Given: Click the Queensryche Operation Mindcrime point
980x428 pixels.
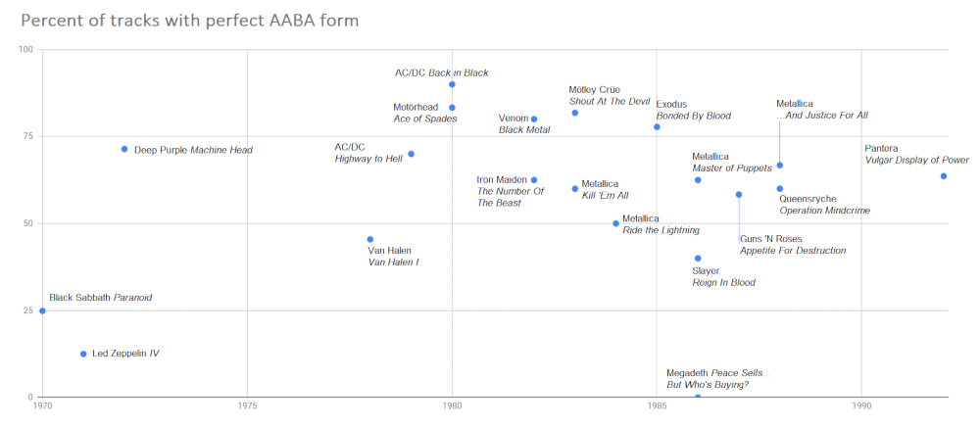Looking at the screenshot, I should point(780,189).
